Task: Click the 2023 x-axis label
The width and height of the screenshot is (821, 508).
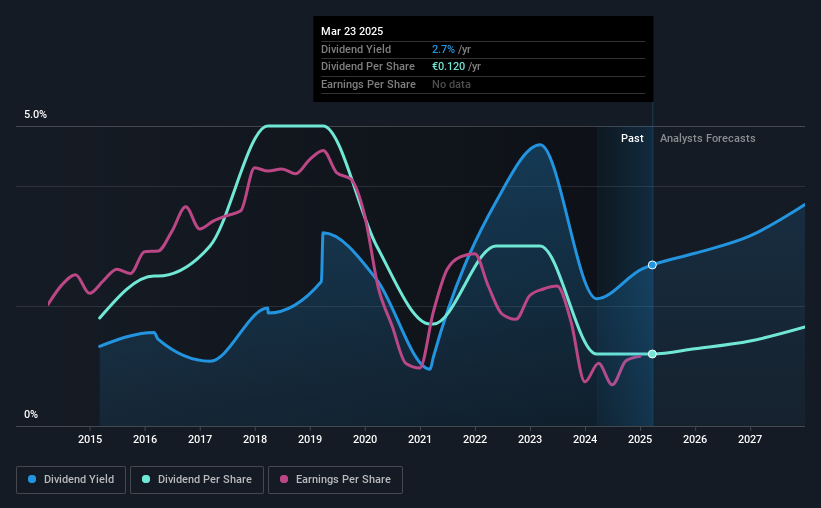Action: coord(530,439)
